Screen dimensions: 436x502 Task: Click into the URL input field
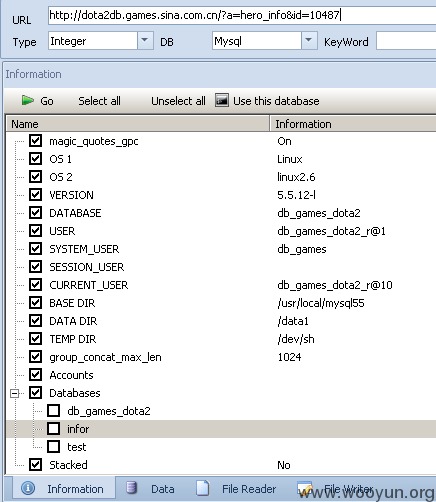[242, 15]
